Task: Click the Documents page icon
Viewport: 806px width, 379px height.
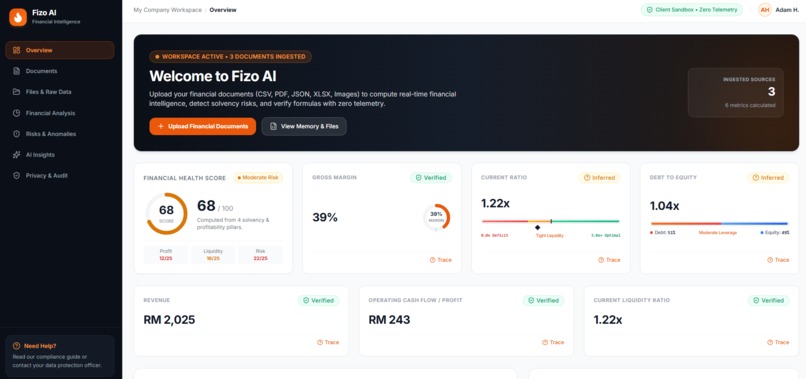Action: coord(16,71)
